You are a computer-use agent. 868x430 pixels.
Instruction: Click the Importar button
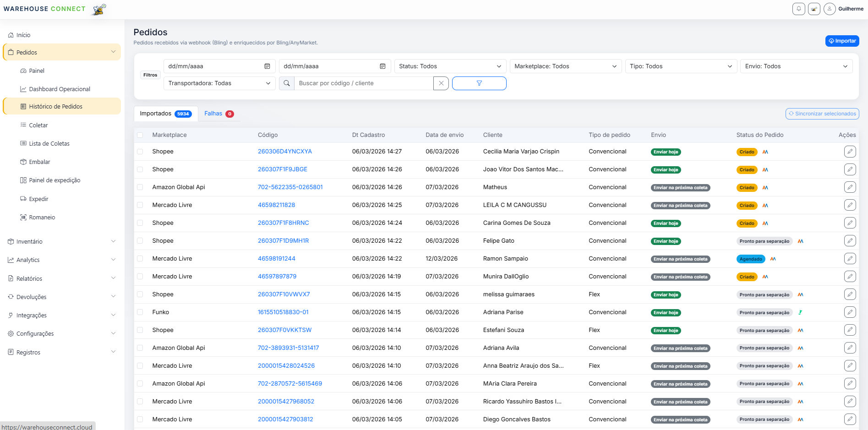click(842, 41)
